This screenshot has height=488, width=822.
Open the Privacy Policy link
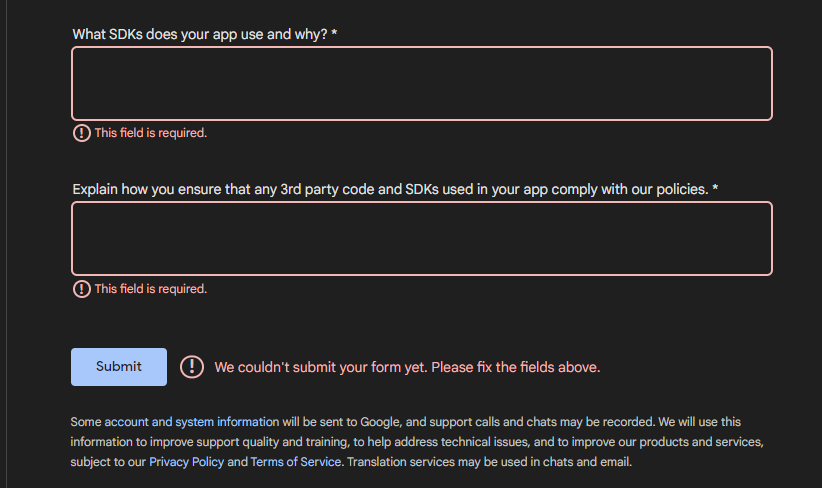186,462
